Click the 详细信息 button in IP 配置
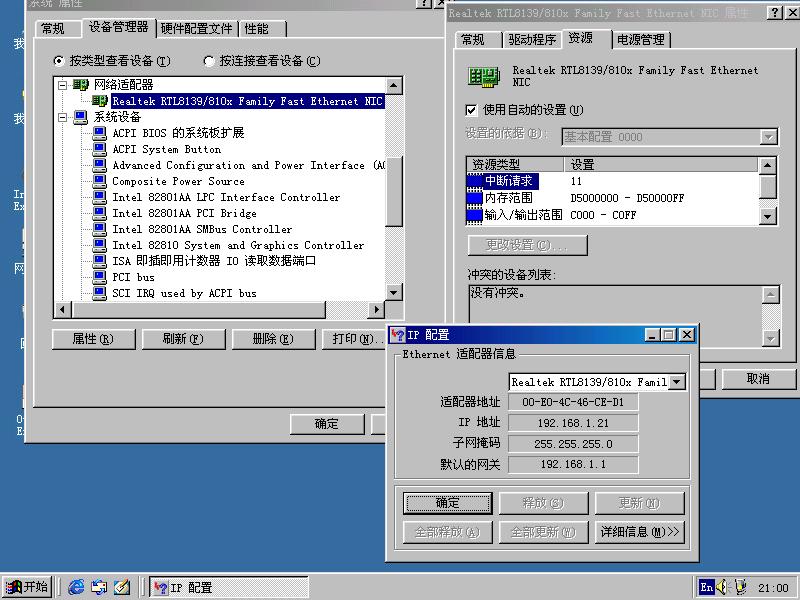The image size is (800, 600). pos(640,532)
